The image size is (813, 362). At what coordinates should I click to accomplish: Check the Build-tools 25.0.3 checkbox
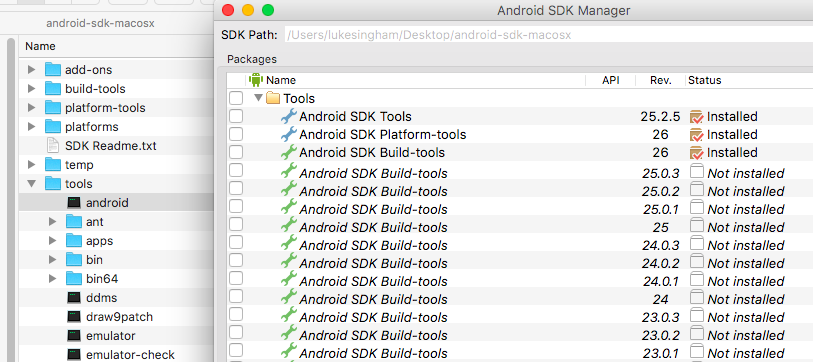pos(236,170)
